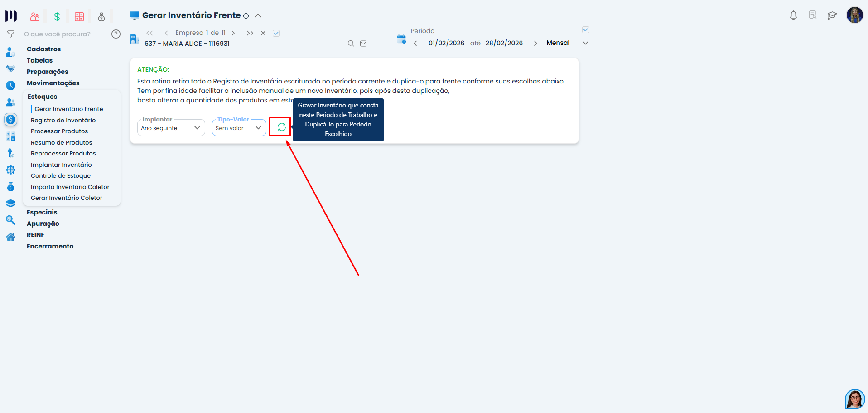Click the globe network sidebar icon
Screen dimensions: 868x413
(10, 170)
